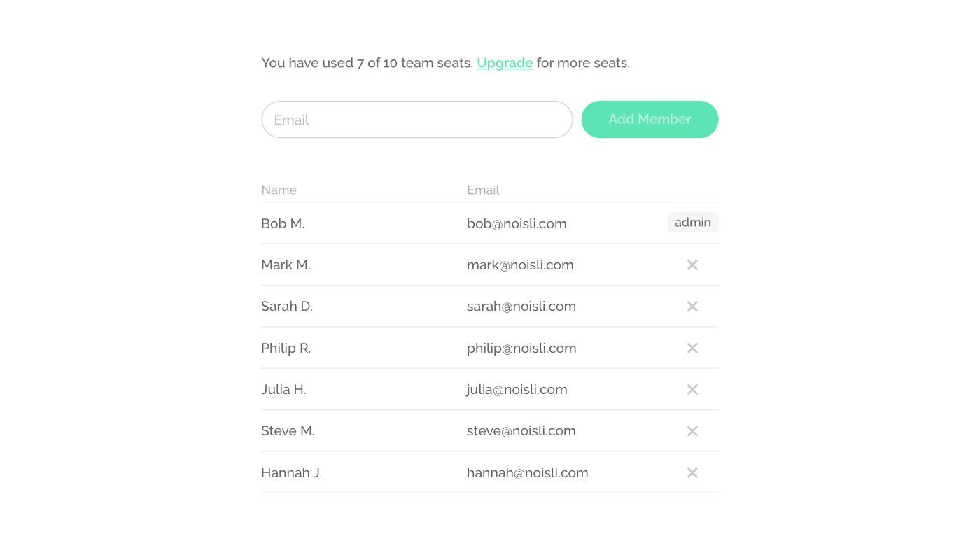This screenshot has height=560, width=980.
Task: Remove Steve M. via the X icon
Action: tap(692, 431)
